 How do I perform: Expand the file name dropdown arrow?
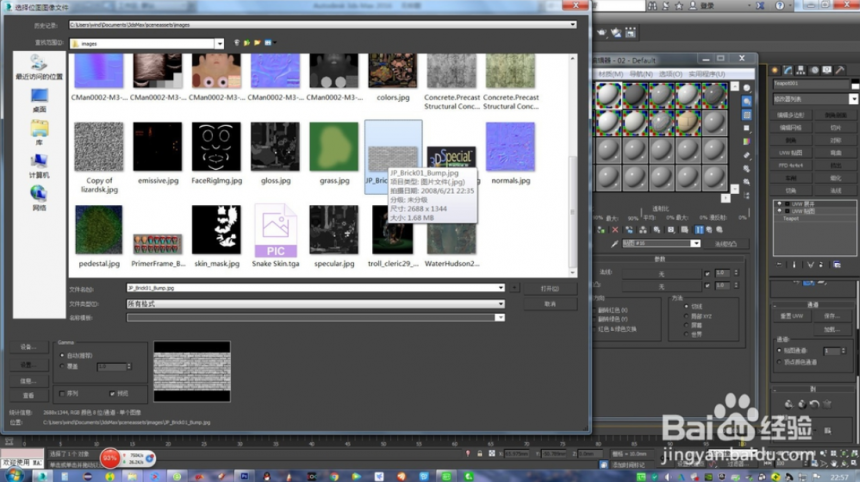click(x=501, y=288)
